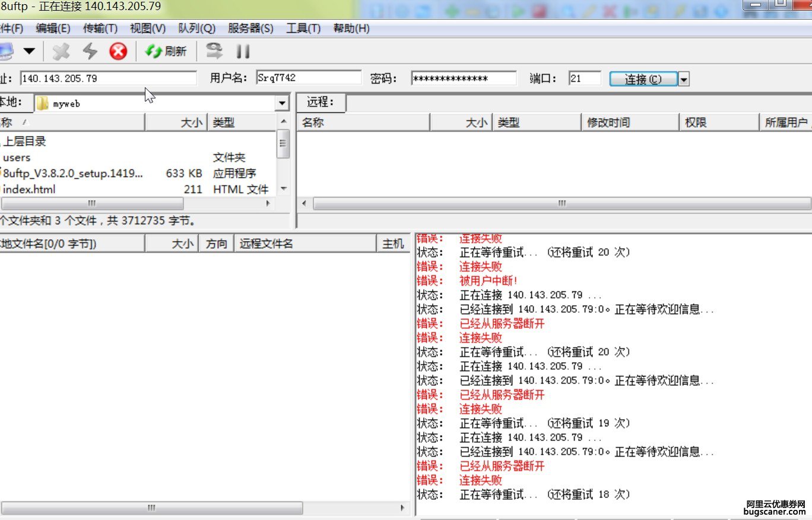Click the address field with 140.143.205.79
The image size is (812, 520).
[x=108, y=78]
